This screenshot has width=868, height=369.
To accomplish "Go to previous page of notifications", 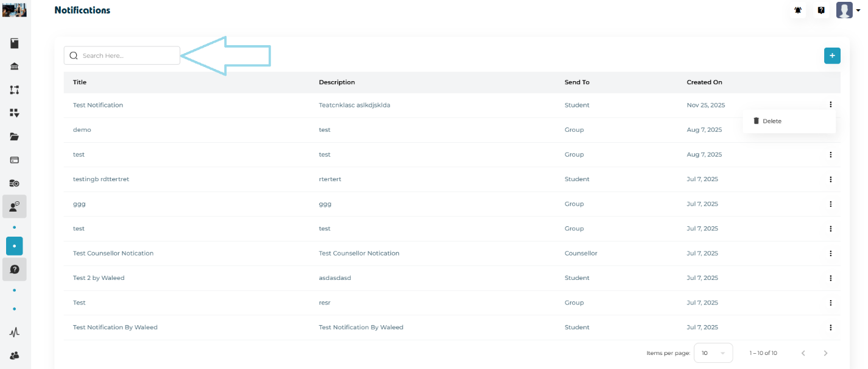I will point(803,353).
